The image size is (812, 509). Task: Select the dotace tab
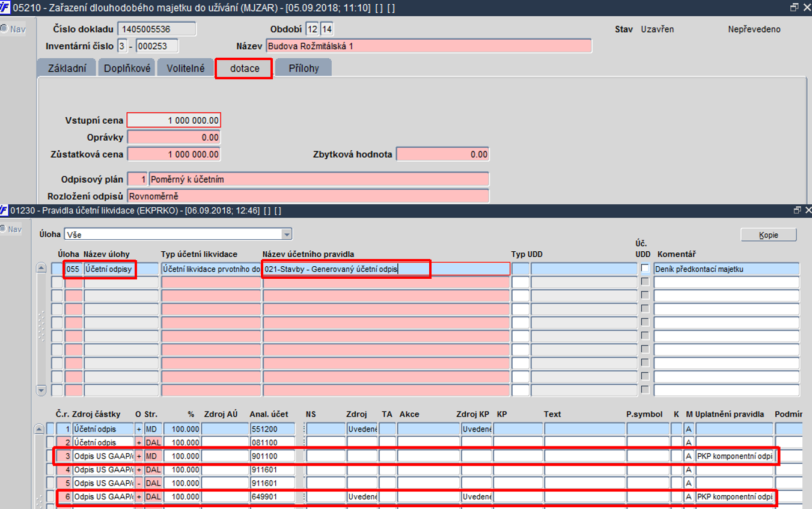coord(244,68)
